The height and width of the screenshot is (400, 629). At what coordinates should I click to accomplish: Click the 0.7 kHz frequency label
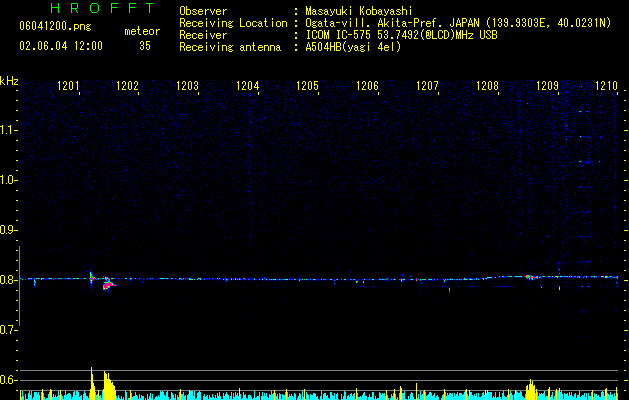pyautogui.click(x=9, y=330)
